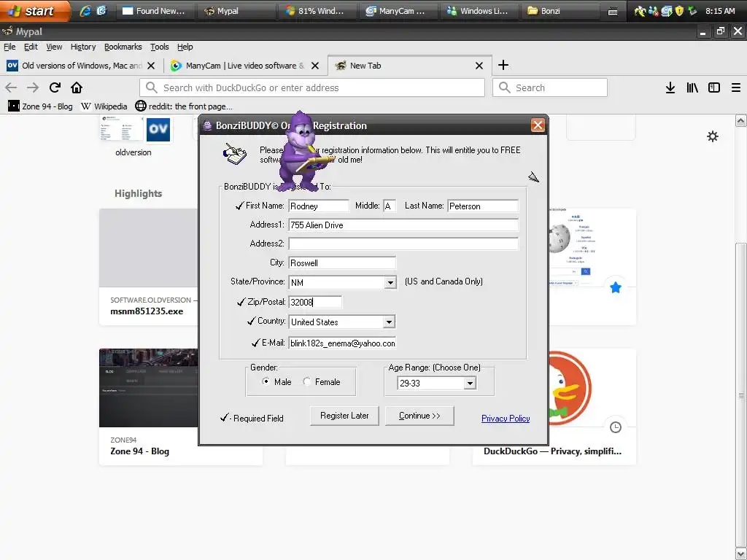The image size is (747, 560).
Task: Open Zone 94 - Blog bookmark
Action: pyautogui.click(x=41, y=106)
